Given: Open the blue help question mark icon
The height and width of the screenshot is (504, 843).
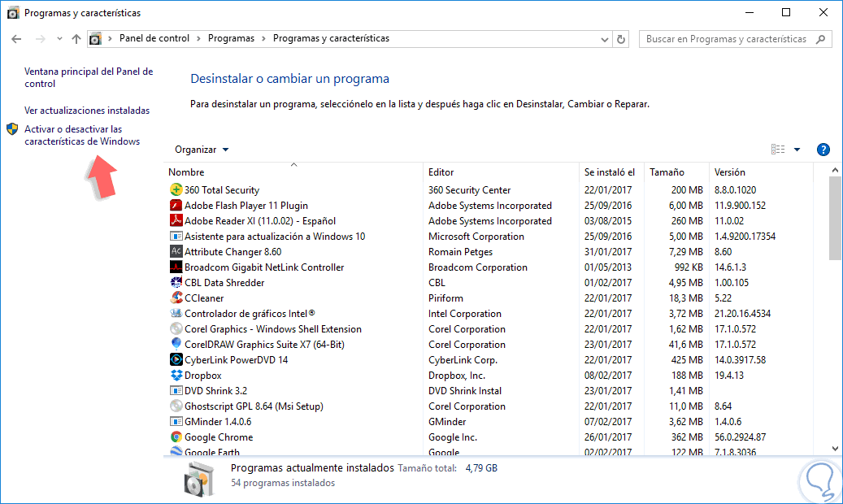Looking at the screenshot, I should (823, 150).
